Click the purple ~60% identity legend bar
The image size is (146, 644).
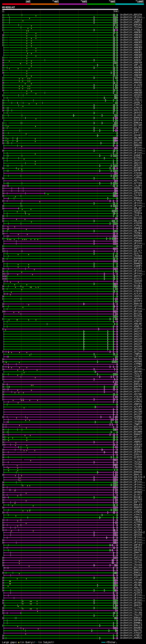pyautogui.click(x=73, y=4)
